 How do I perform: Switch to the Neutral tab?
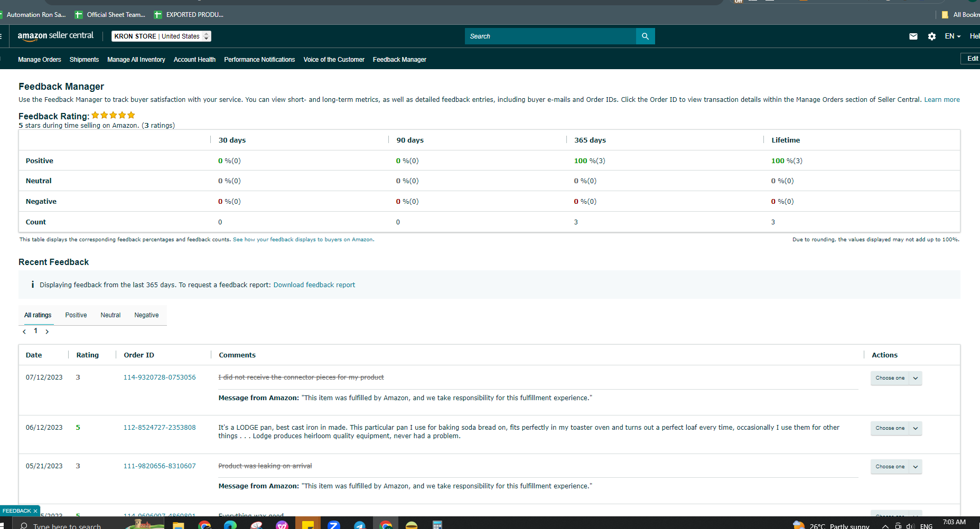[110, 315]
